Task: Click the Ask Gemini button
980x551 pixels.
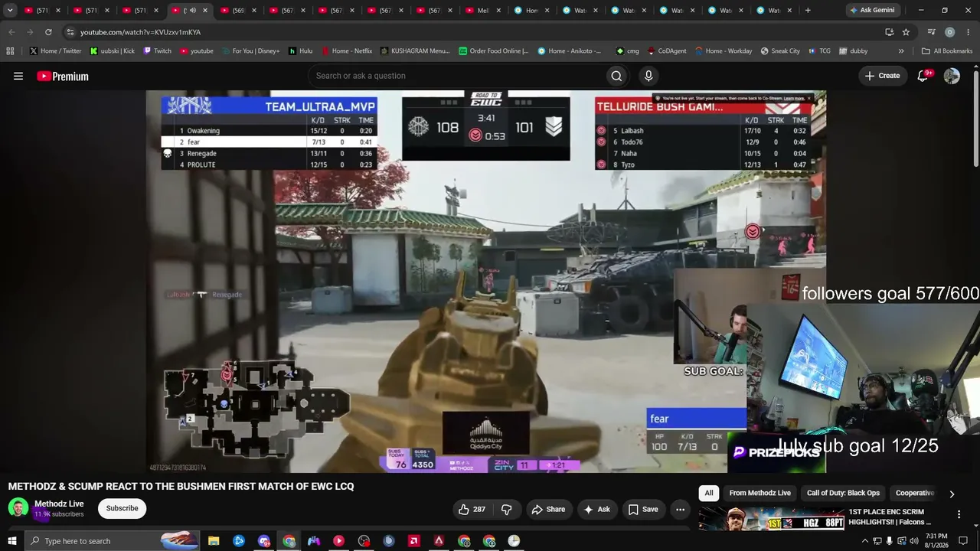Action: 872,10
